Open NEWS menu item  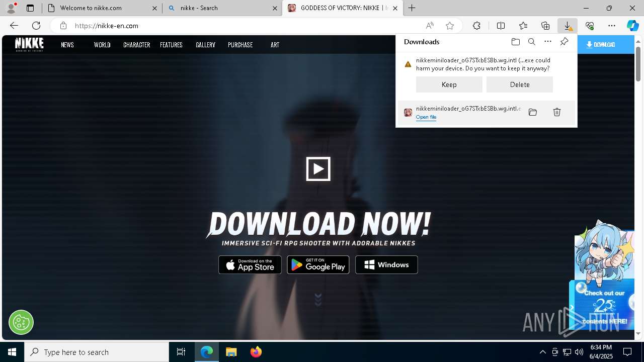pyautogui.click(x=67, y=45)
